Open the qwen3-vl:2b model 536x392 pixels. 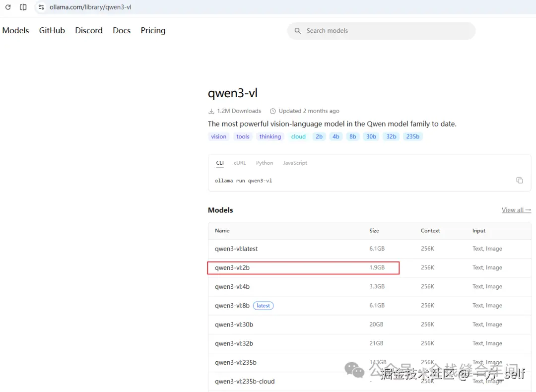[232, 267]
